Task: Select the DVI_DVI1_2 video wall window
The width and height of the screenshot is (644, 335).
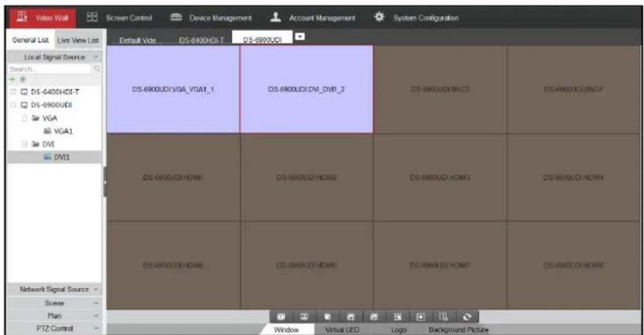Action: click(x=306, y=89)
